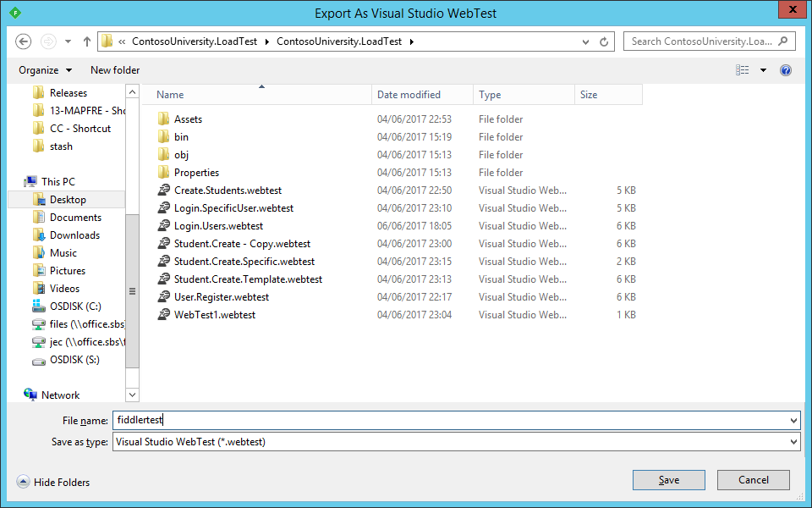Go up one folder level
Viewport: 812px width, 508px height.
click(86, 41)
